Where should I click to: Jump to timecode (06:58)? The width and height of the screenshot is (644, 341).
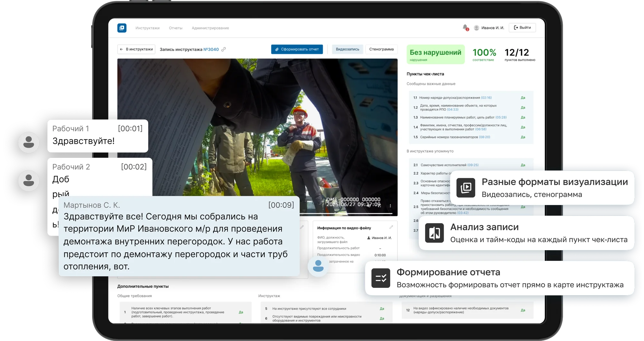481,129
